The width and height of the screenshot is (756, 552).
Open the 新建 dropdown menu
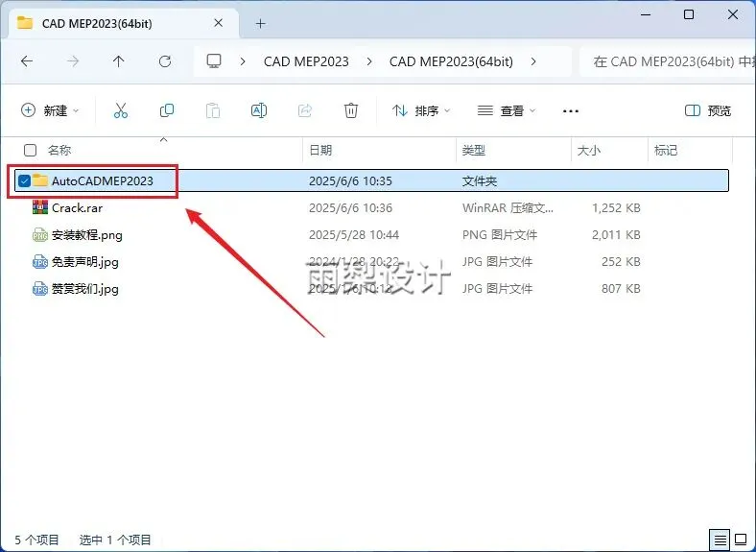pos(50,110)
